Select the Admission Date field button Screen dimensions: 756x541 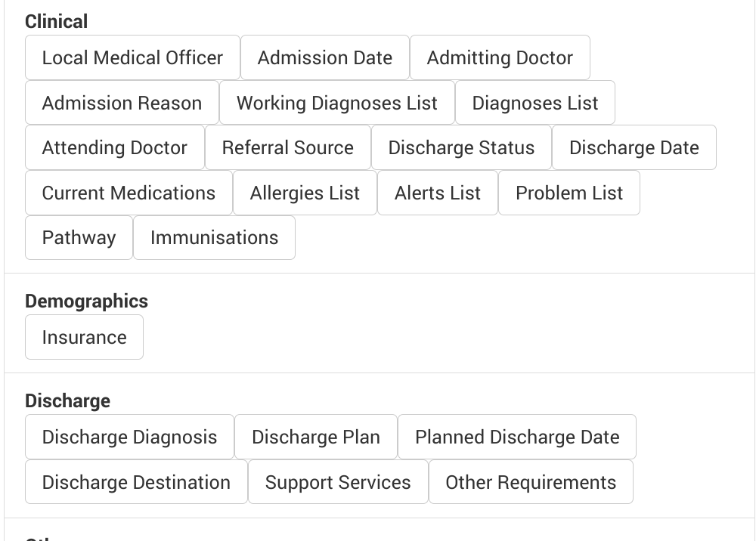point(324,57)
